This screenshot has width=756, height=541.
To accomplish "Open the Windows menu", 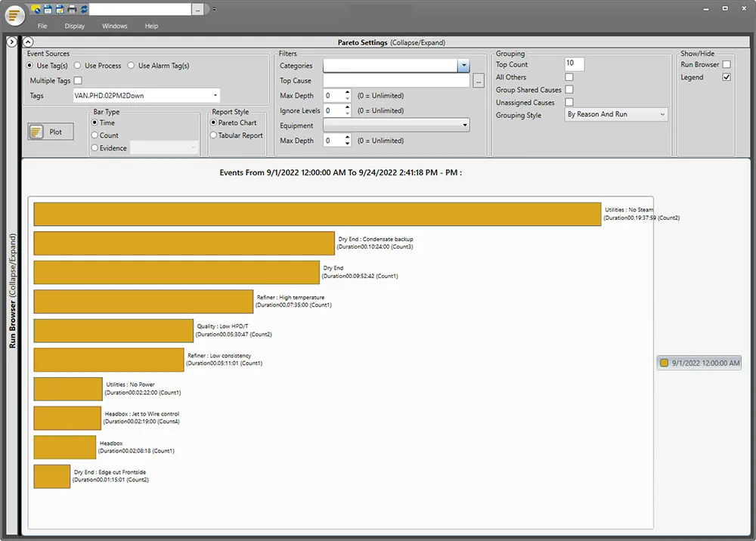I will click(x=115, y=26).
